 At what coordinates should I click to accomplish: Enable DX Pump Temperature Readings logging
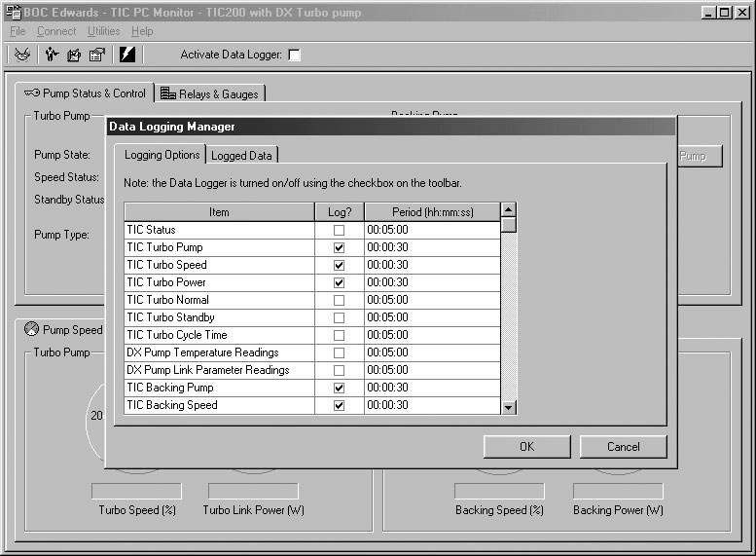pos(339,352)
